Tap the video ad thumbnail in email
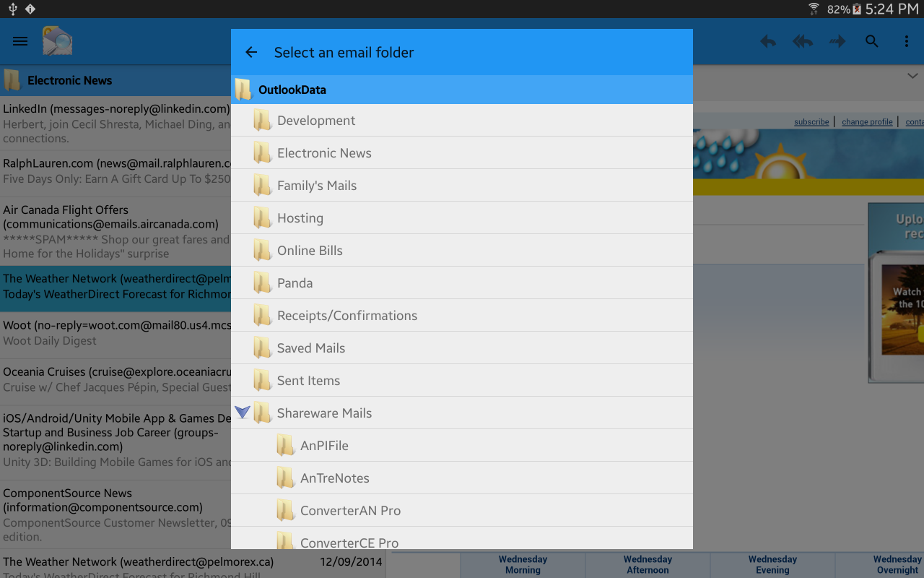The height and width of the screenshot is (578, 924). coord(896,293)
